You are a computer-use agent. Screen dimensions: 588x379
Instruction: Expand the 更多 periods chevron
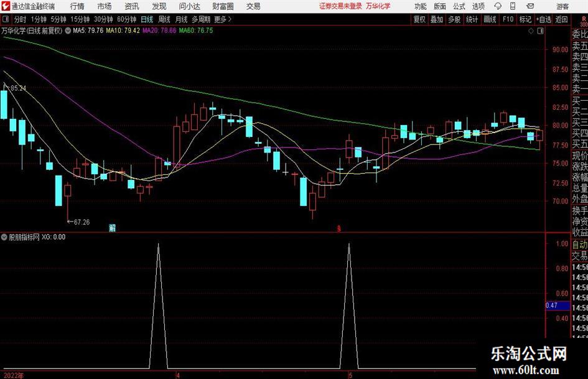(x=223, y=19)
